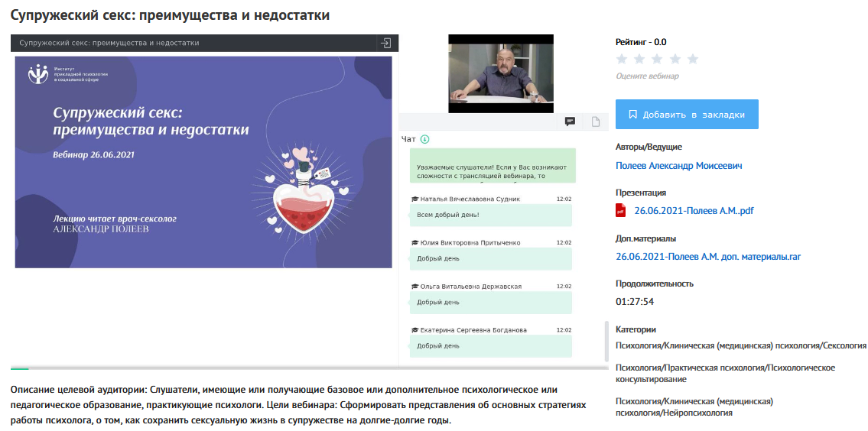This screenshot has width=868, height=431.
Task: Click the PDF icon under Презентация
Action: coord(621,211)
